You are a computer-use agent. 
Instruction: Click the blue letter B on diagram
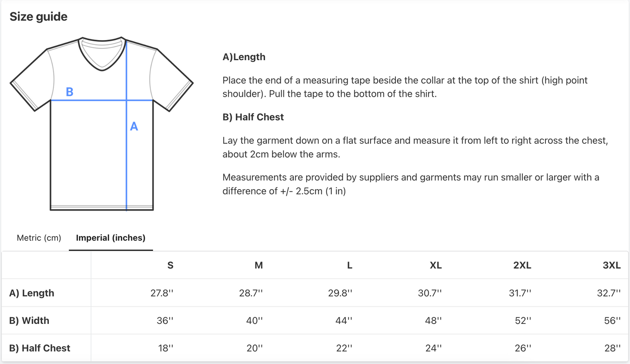coord(69,92)
